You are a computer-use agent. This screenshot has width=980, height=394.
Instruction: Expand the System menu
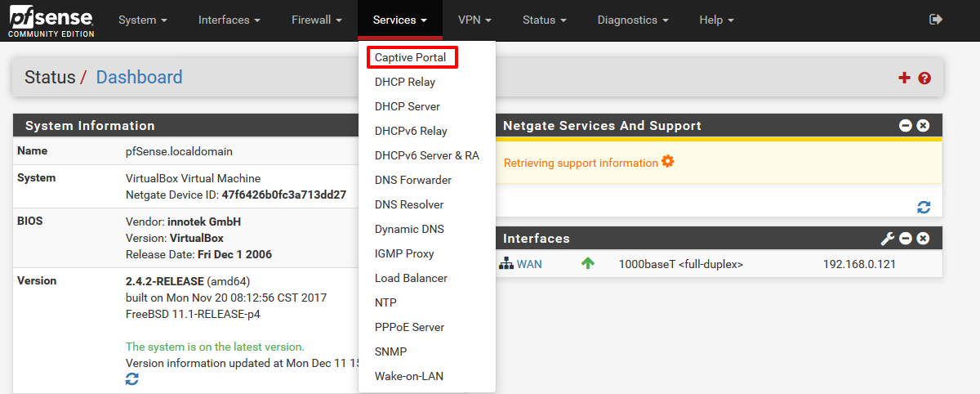(143, 20)
